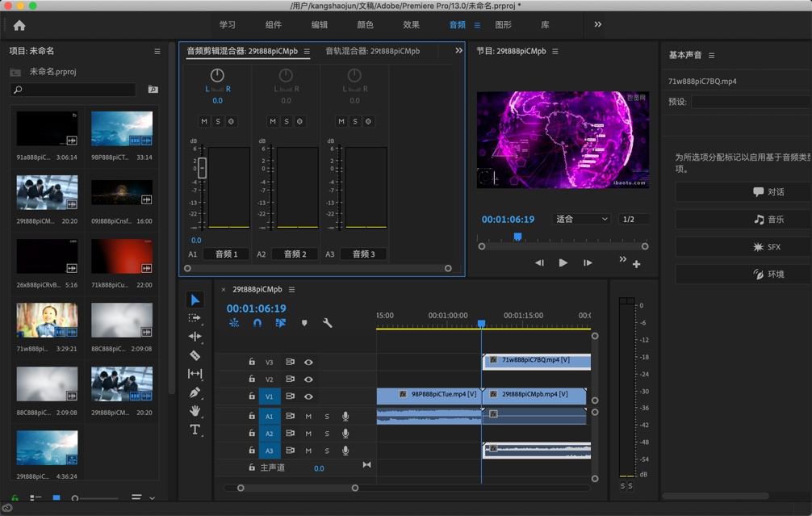The height and width of the screenshot is (516, 812).
Task: Solo the 音频 1 channel in the Audio Clip Mixer
Action: pyautogui.click(x=218, y=121)
